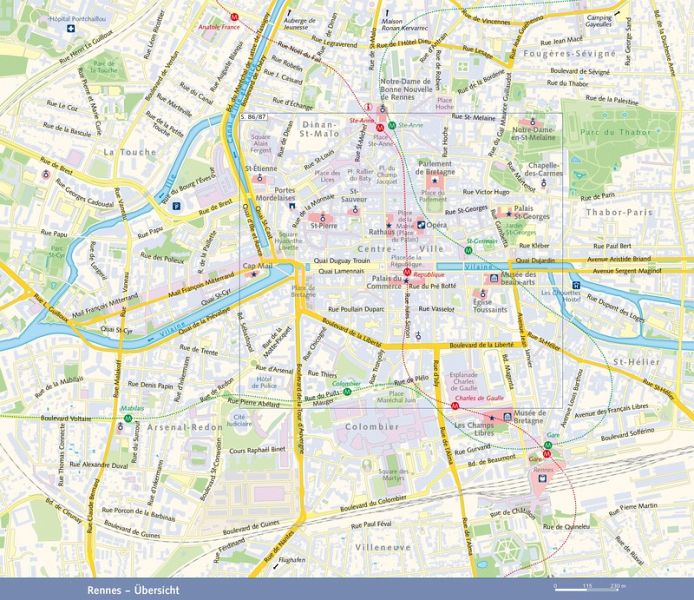Click the map scale bar

pyautogui.click(x=586, y=589)
